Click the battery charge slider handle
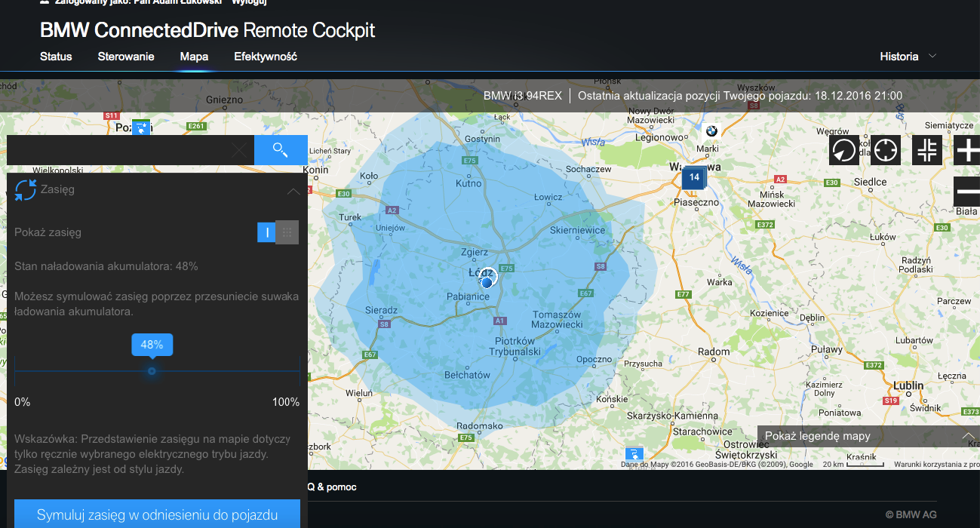The height and width of the screenshot is (528, 980). pyautogui.click(x=152, y=371)
